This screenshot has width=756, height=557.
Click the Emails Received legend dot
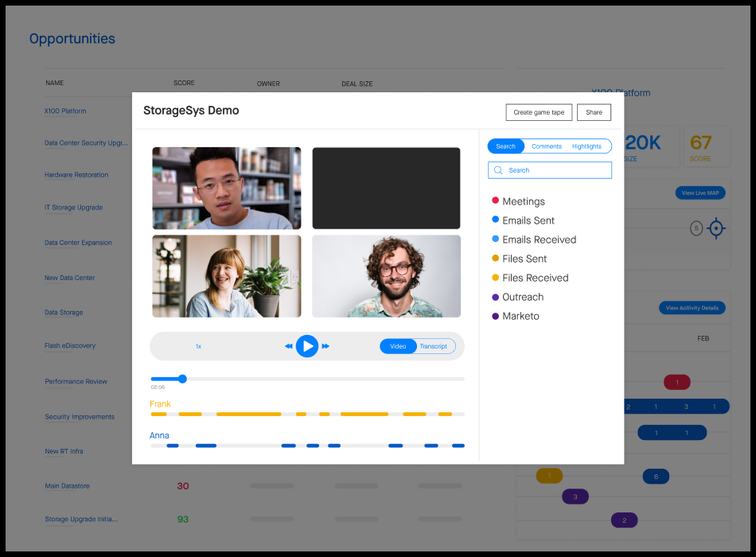pos(494,240)
